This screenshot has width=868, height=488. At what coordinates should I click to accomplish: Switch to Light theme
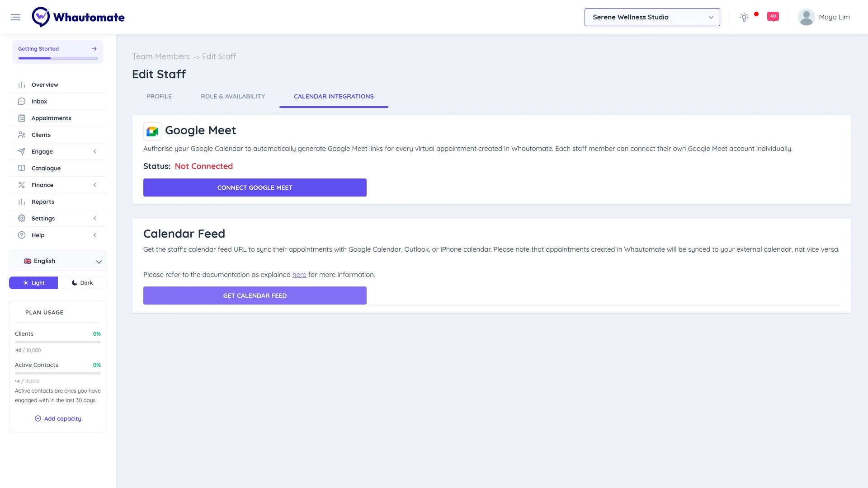pos(33,283)
